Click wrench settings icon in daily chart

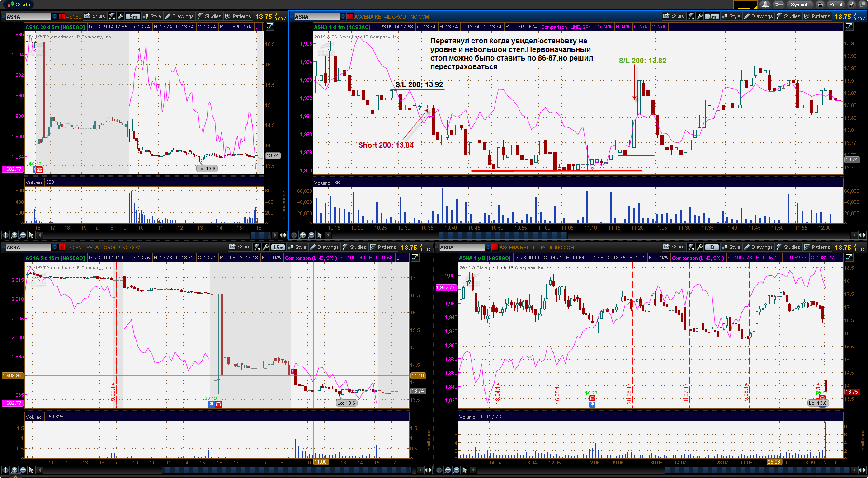(x=700, y=247)
